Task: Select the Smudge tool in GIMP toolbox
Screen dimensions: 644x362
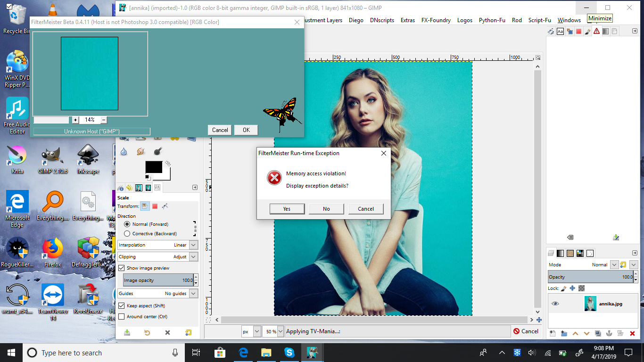Action: (140, 151)
